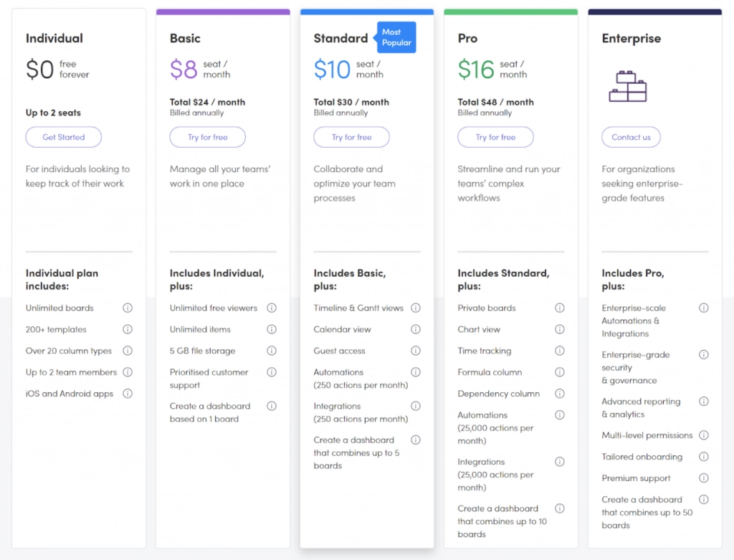
Task: Click info icon beside Tailored onboarding
Action: [x=704, y=457]
